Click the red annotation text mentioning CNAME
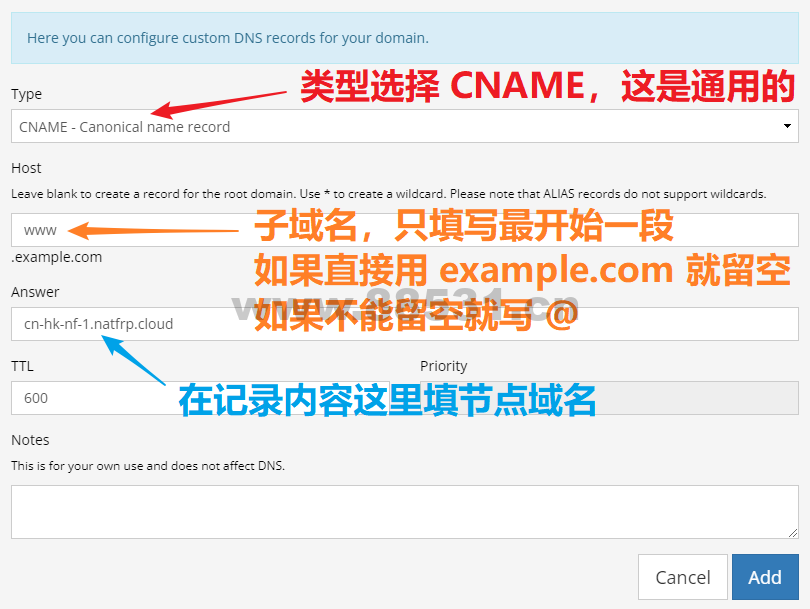 pyautogui.click(x=547, y=86)
